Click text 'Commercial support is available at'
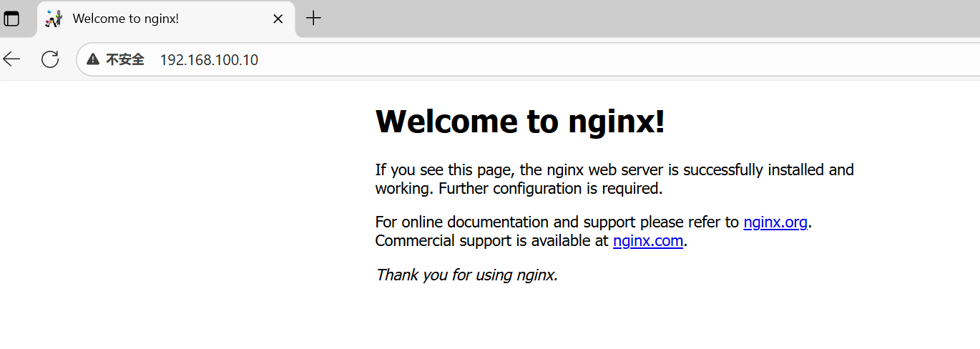The image size is (980, 349). [492, 240]
